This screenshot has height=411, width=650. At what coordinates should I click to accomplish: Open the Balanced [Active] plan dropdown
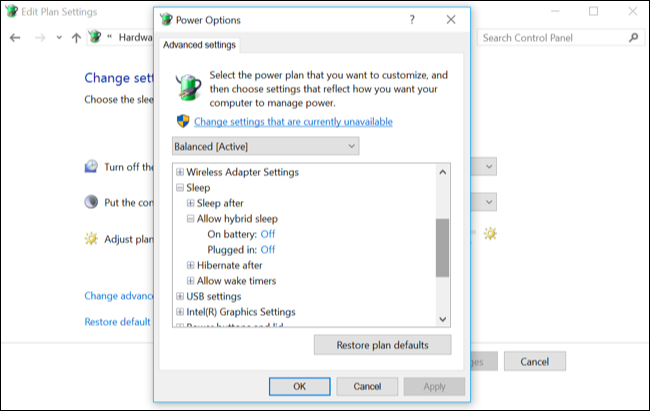[265, 146]
